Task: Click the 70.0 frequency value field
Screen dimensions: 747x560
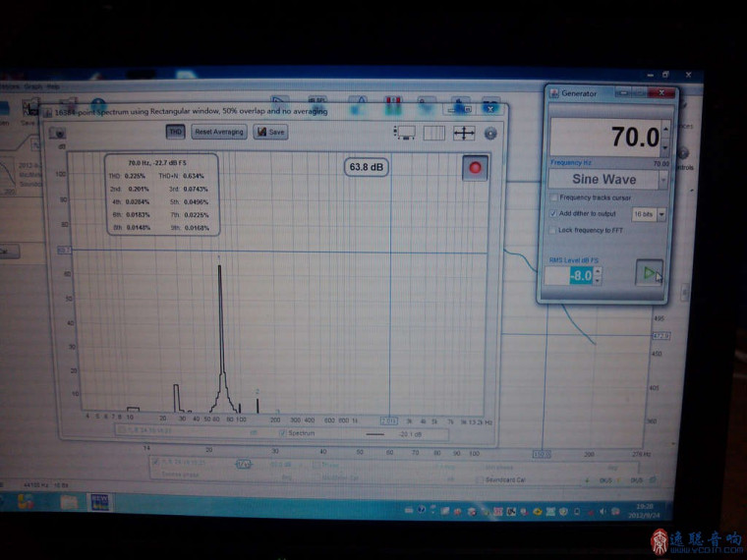Action: (604, 137)
